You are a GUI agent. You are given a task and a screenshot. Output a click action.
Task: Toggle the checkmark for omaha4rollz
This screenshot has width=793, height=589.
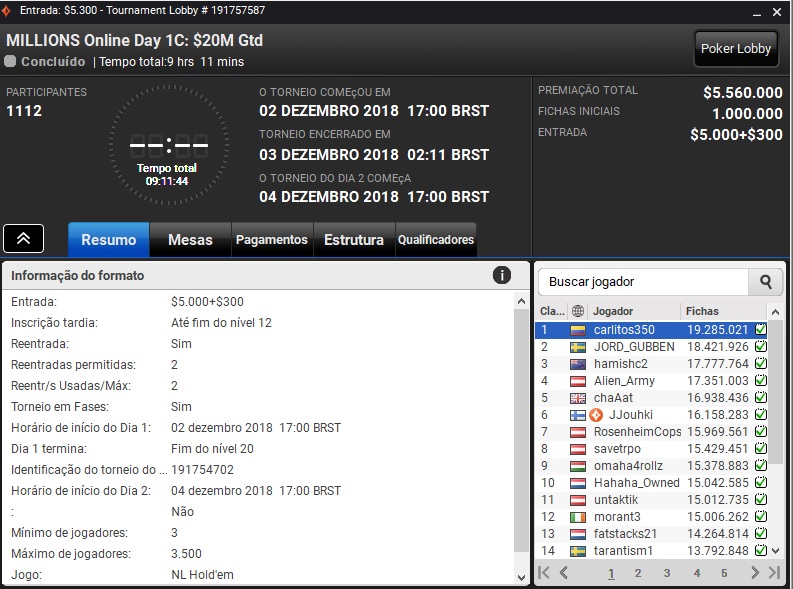(x=760, y=466)
